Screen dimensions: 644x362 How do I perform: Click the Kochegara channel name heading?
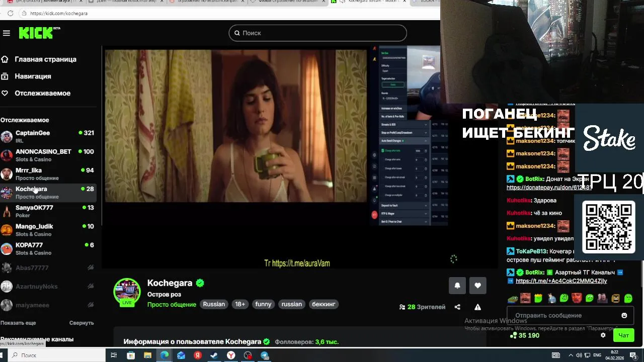click(x=170, y=283)
